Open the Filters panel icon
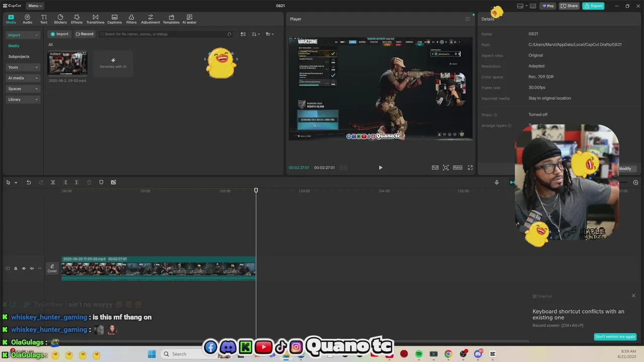 pyautogui.click(x=131, y=19)
